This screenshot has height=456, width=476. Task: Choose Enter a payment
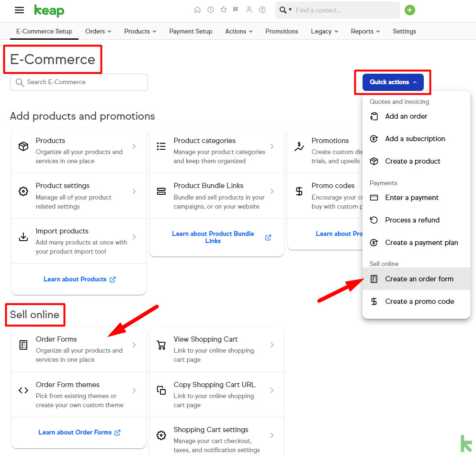[416, 198]
